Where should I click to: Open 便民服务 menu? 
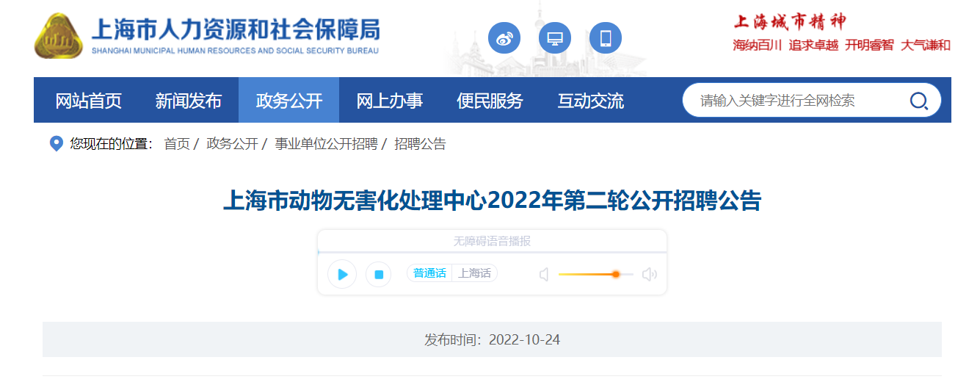(490, 101)
